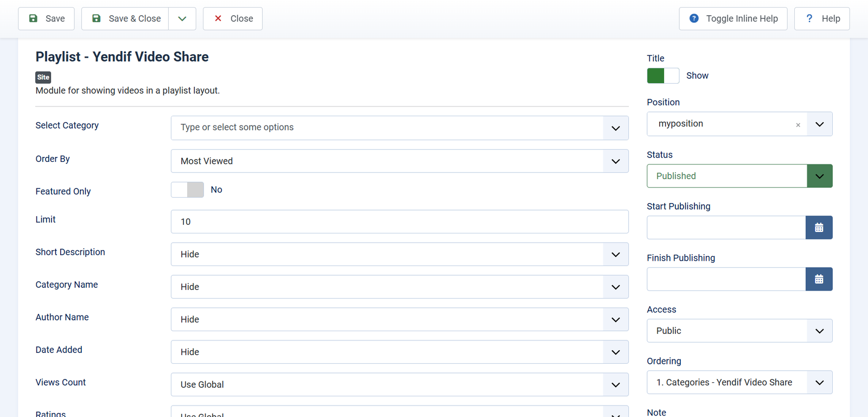
Task: Open the Short Description dropdown
Action: pos(400,254)
